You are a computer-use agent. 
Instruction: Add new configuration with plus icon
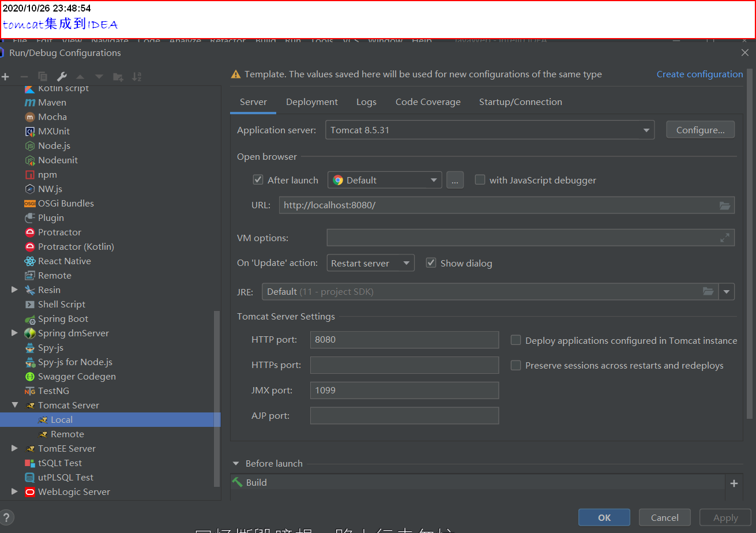[x=6, y=77]
